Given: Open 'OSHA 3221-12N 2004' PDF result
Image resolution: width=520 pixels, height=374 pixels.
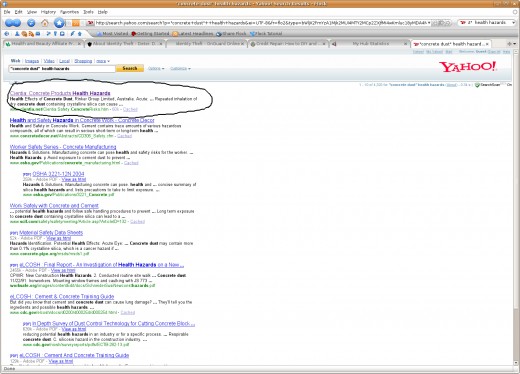Looking at the screenshot, I should coord(58,174).
